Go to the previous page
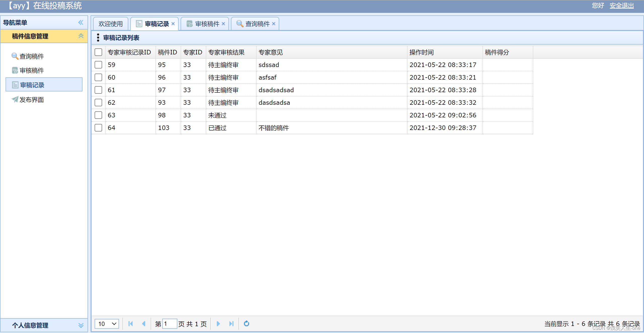Screen dimensions: 644x333 point(144,324)
